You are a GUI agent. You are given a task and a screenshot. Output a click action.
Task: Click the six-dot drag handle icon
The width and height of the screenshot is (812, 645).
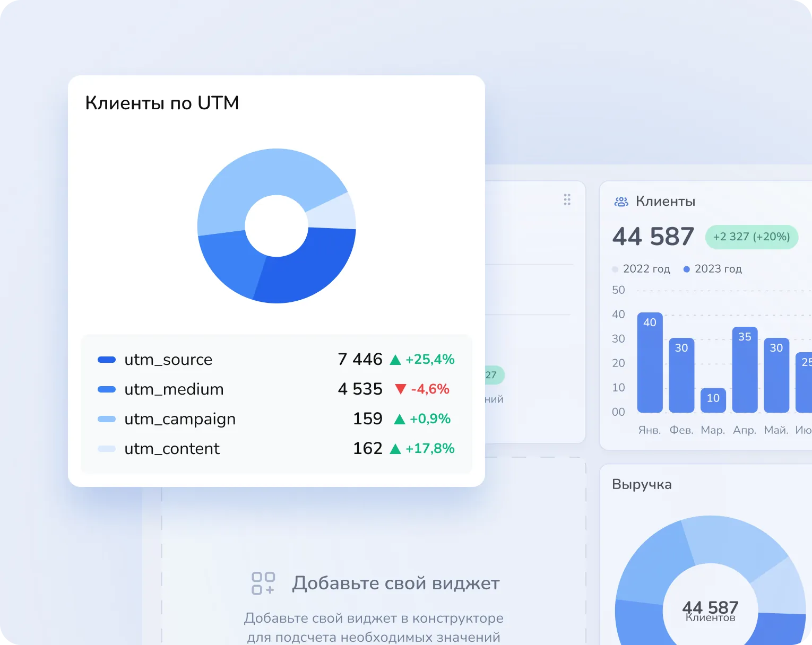567,199
